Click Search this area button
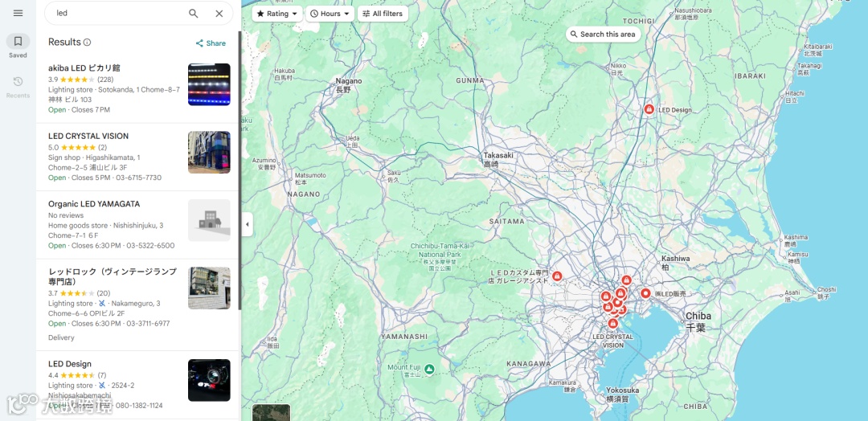The image size is (868, 421). tap(603, 35)
